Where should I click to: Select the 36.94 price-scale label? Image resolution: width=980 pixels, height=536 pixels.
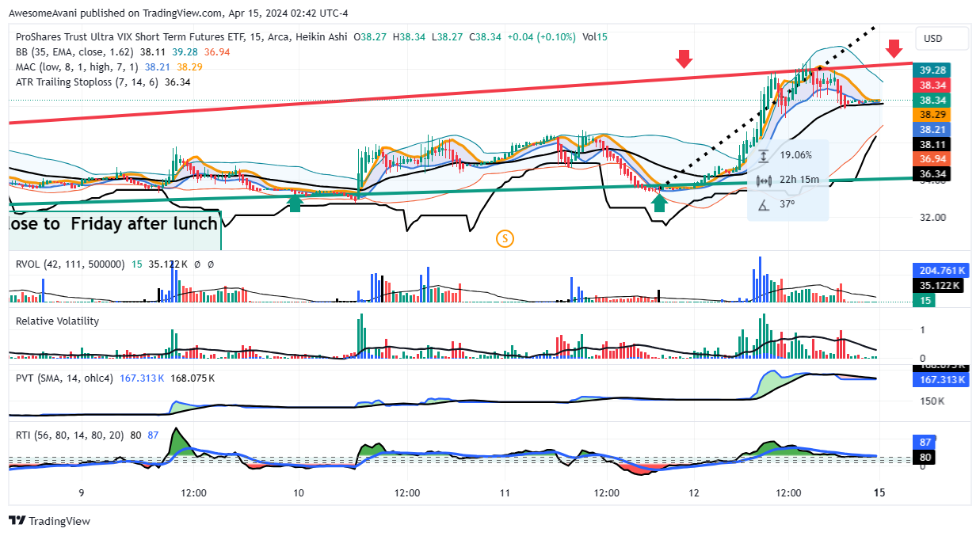tap(932, 159)
